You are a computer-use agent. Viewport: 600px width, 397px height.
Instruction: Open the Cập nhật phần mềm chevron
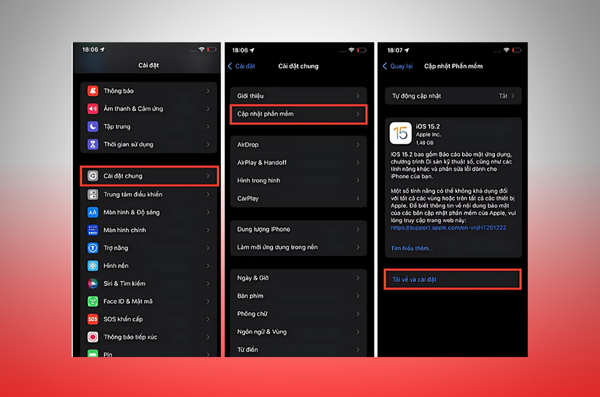[x=358, y=114]
